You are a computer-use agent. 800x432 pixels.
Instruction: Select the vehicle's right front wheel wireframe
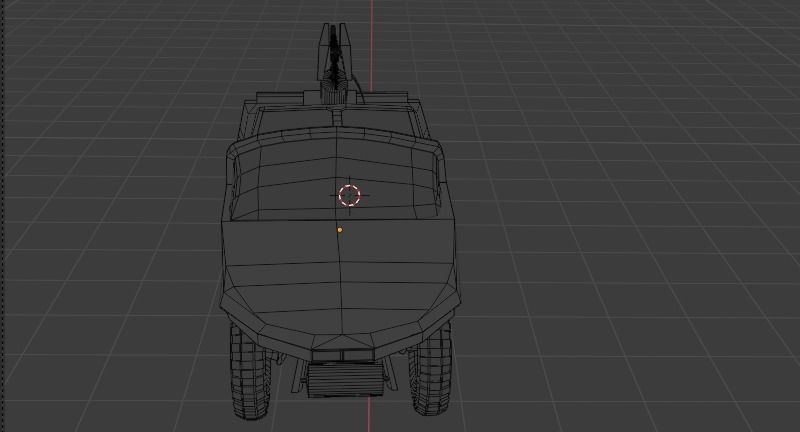pyautogui.click(x=431, y=368)
